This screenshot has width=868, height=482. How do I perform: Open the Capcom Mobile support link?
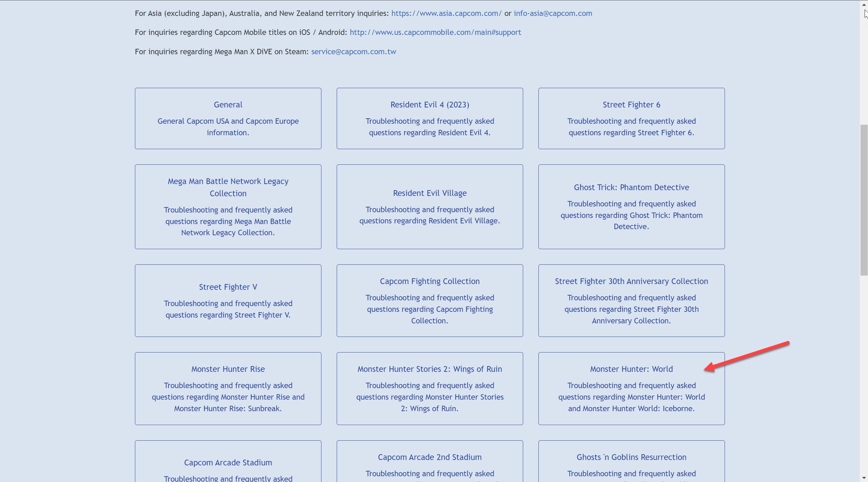pyautogui.click(x=435, y=32)
